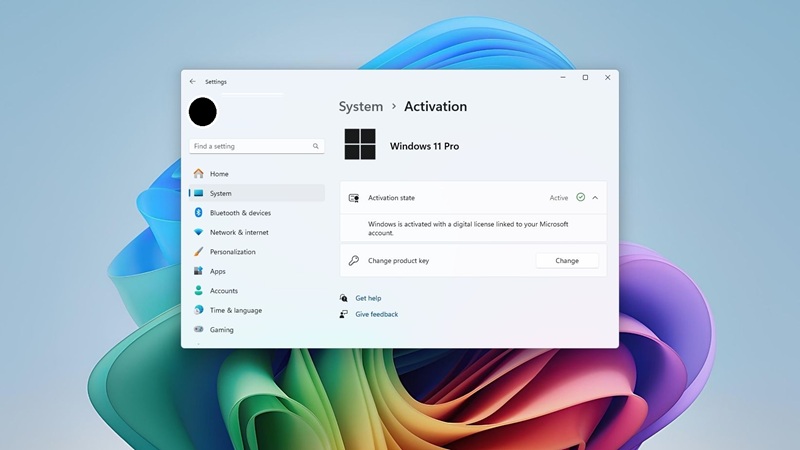
Task: Click the key icon beside Change product key
Action: (354, 260)
